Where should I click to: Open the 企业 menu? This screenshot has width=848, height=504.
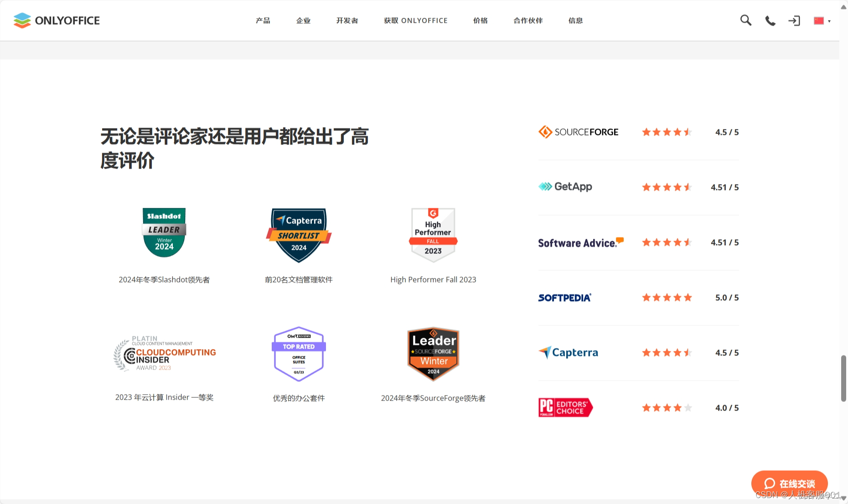(303, 21)
